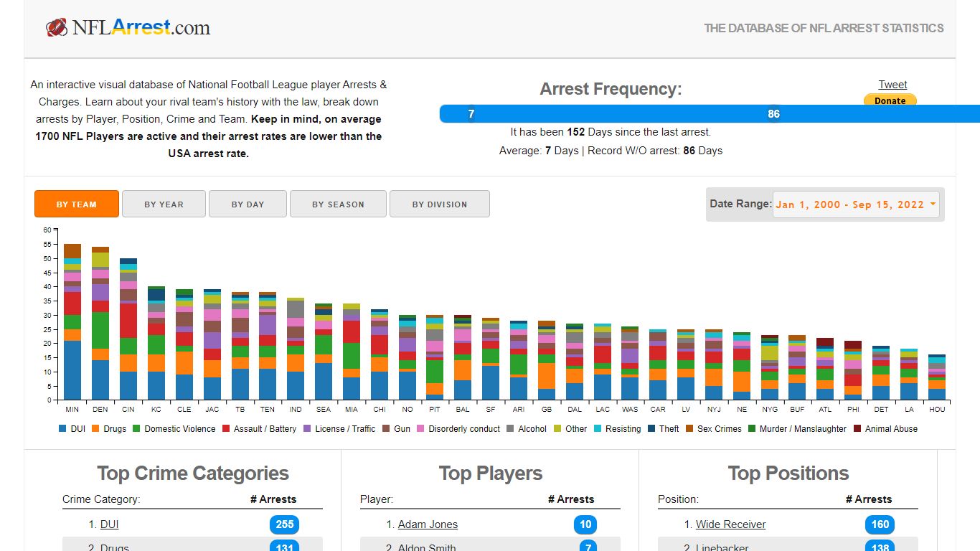Open the DUI crime category link
This screenshot has height=551, width=980.
click(x=109, y=524)
